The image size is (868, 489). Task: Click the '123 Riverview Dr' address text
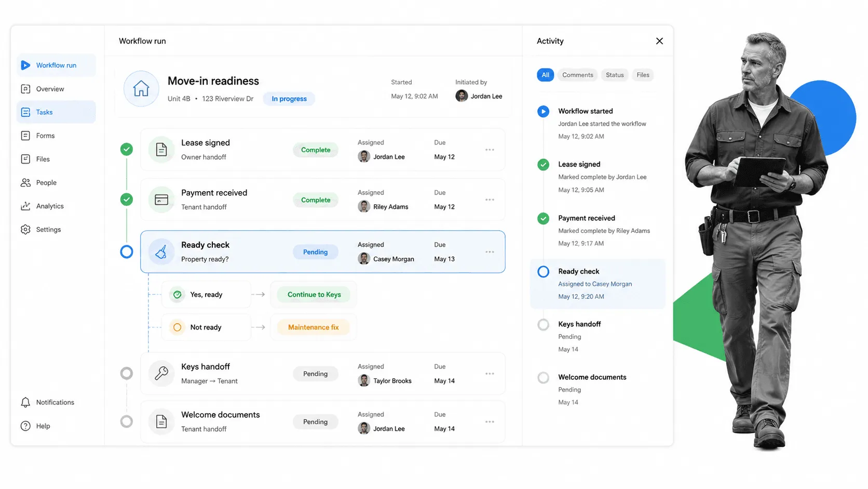click(228, 99)
